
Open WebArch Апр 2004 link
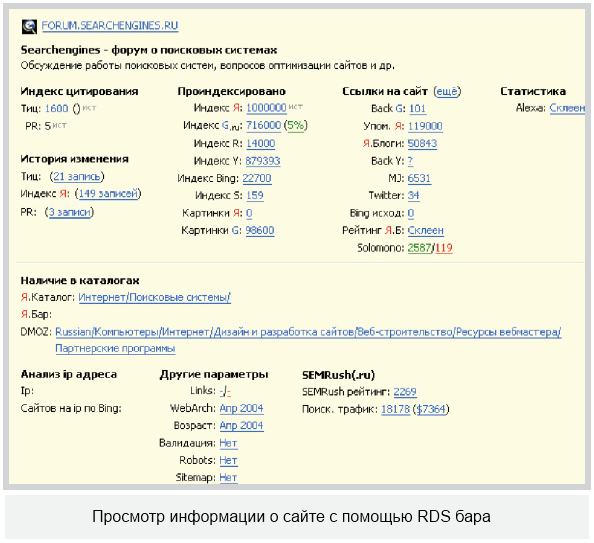pyautogui.click(x=241, y=408)
